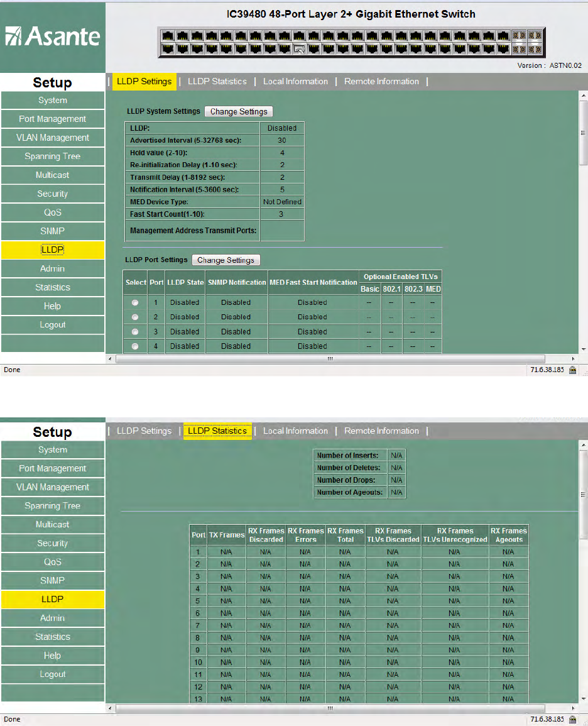The image size is (588, 726).
Task: Open Security on the LLDP Statistics page
Action: coord(53,544)
